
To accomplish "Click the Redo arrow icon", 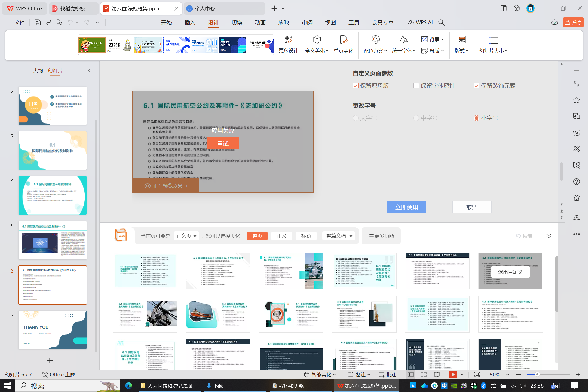I will pos(87,22).
